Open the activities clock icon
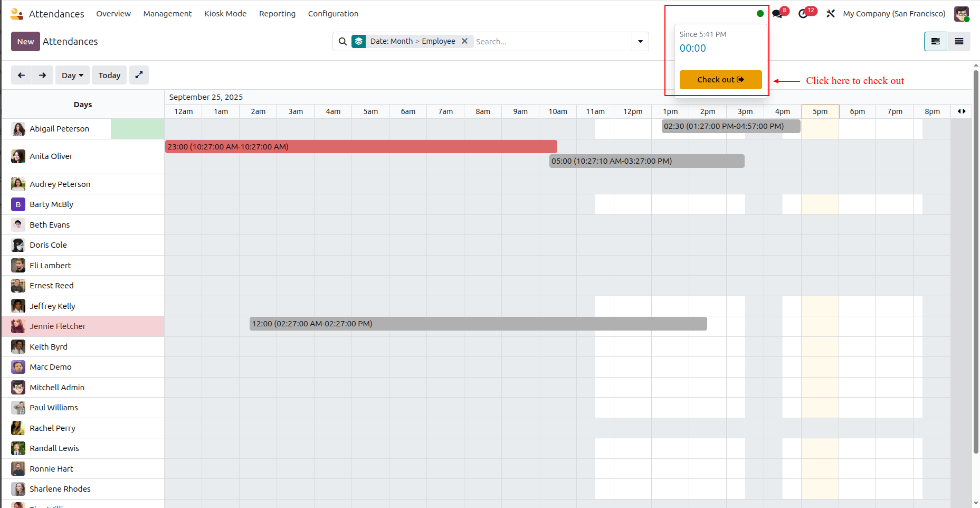 [x=804, y=14]
